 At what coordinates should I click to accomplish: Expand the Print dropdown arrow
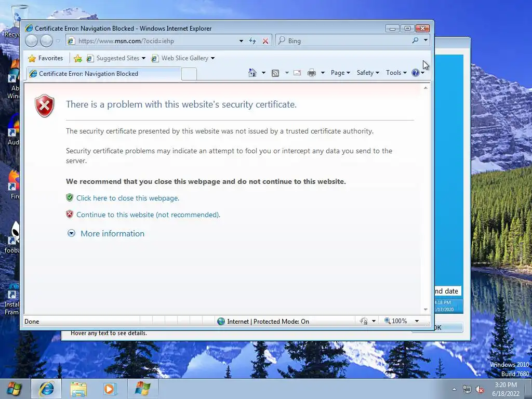point(323,73)
